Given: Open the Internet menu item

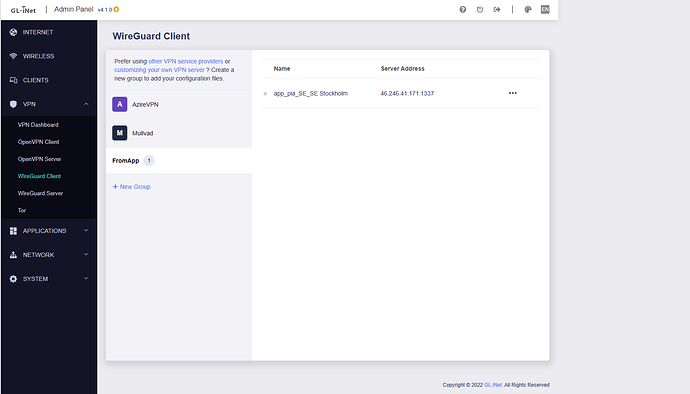Looking at the screenshot, I should [49, 32].
